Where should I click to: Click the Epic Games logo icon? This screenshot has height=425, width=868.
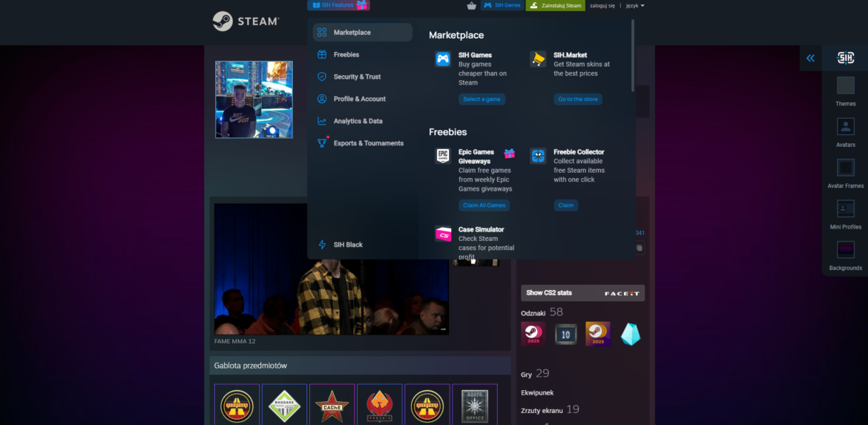pos(443,156)
